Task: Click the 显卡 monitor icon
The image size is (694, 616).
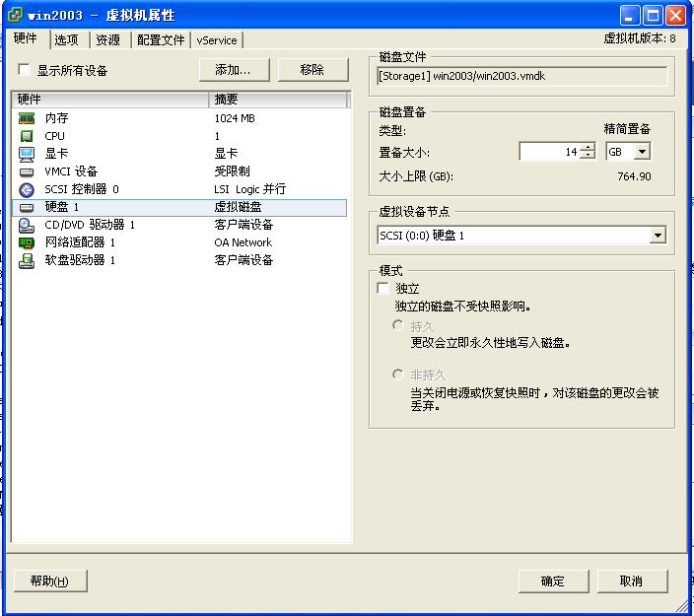Action: (x=27, y=154)
